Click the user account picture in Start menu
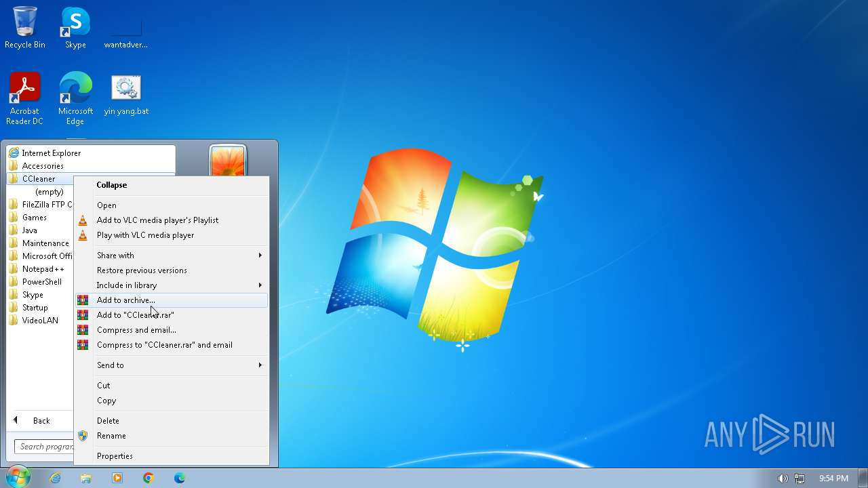Viewport: 868px width, 488px height. click(x=228, y=162)
